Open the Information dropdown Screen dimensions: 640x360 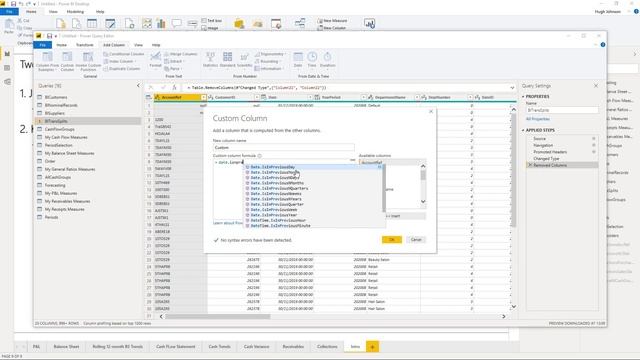pos(269,69)
